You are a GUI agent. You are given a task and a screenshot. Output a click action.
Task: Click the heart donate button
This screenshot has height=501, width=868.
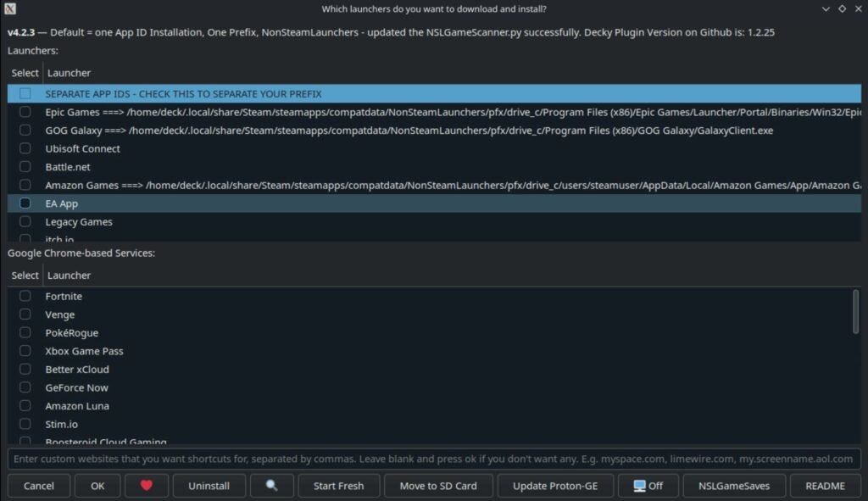(x=146, y=486)
